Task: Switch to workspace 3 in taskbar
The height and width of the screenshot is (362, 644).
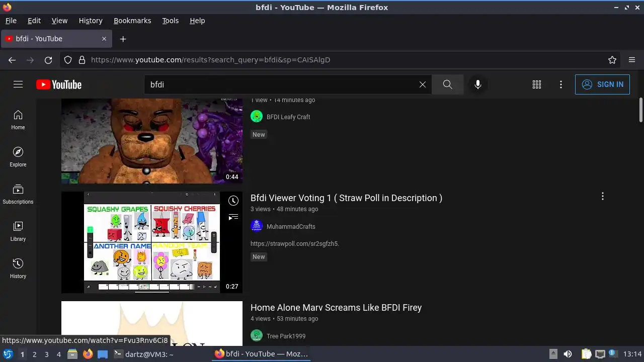Action: 46,354
